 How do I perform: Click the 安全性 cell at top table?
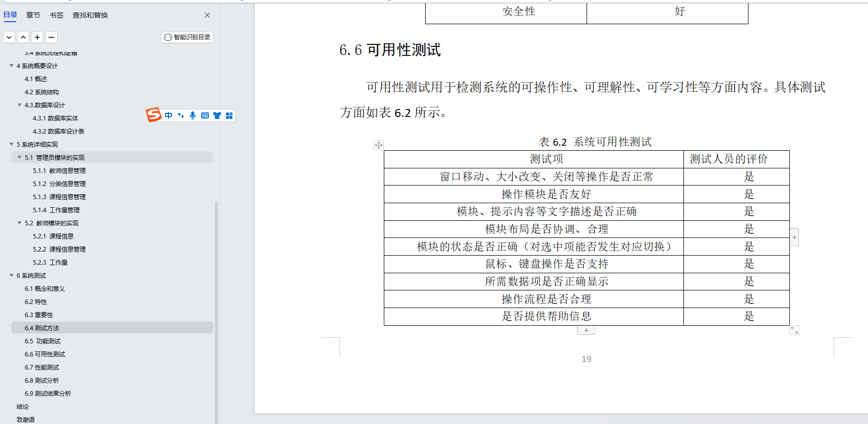click(x=506, y=13)
